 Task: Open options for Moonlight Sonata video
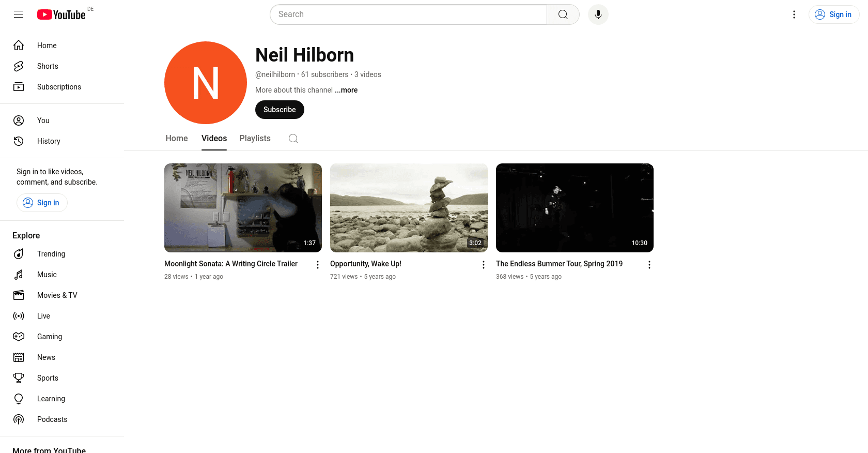tap(318, 265)
